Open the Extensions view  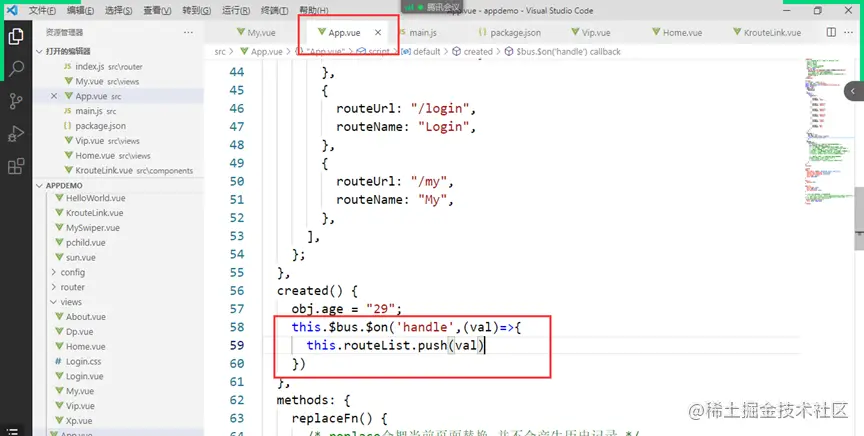click(16, 166)
